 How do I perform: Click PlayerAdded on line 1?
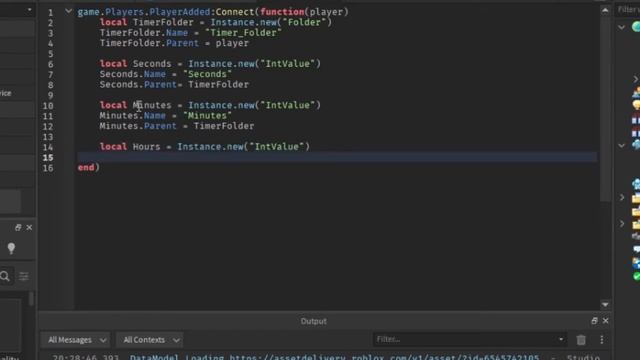point(180,12)
